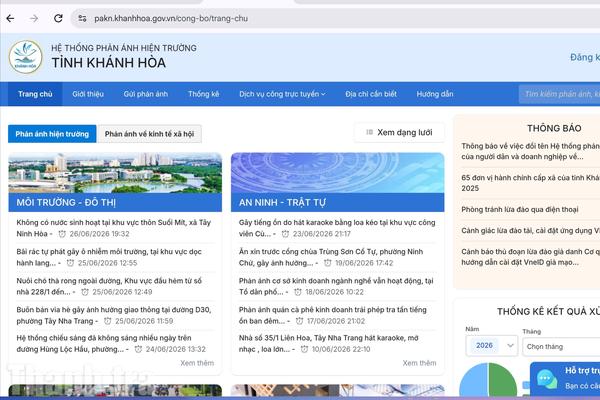
Task: Open notice Phòng tránh lừa đảo qua điện thoại
Action: point(520,209)
